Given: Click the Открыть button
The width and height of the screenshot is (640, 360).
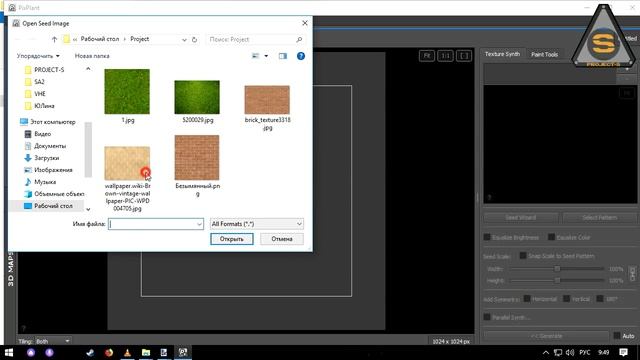Looking at the screenshot, I should coord(232,239).
